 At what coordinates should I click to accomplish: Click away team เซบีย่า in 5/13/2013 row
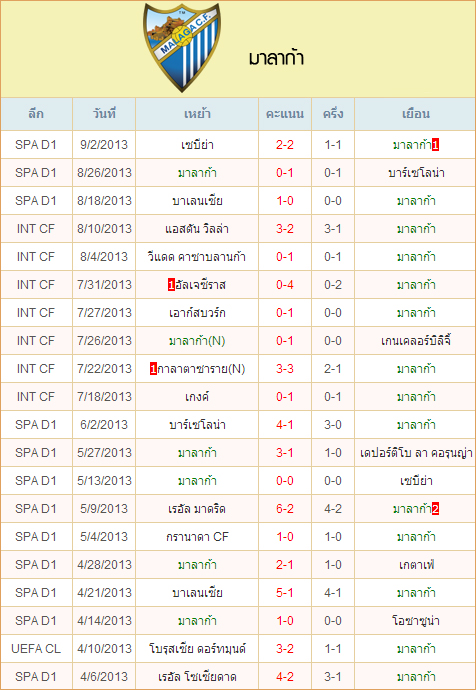click(x=416, y=481)
